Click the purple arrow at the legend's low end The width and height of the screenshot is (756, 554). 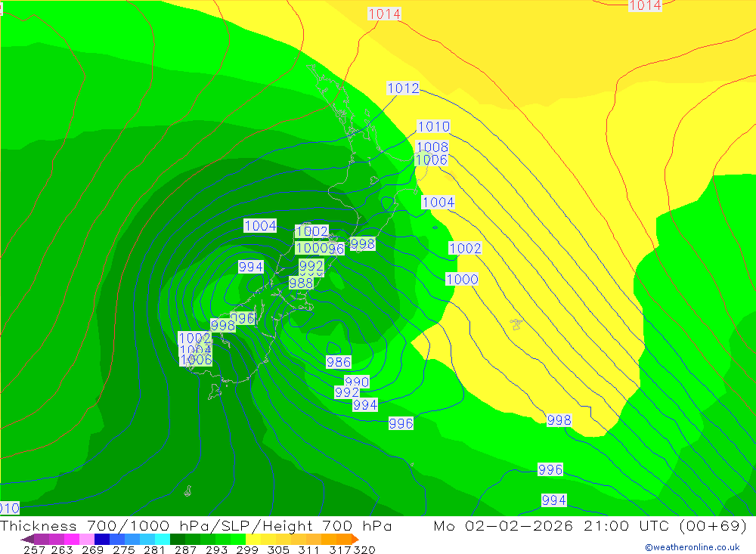pyautogui.click(x=27, y=539)
